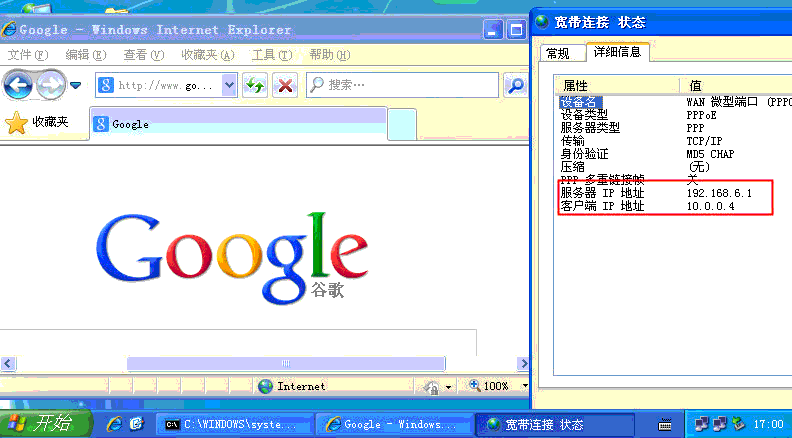The image size is (792, 438).
Task: Open the 编辑(E) menu
Action: pyautogui.click(x=86, y=55)
